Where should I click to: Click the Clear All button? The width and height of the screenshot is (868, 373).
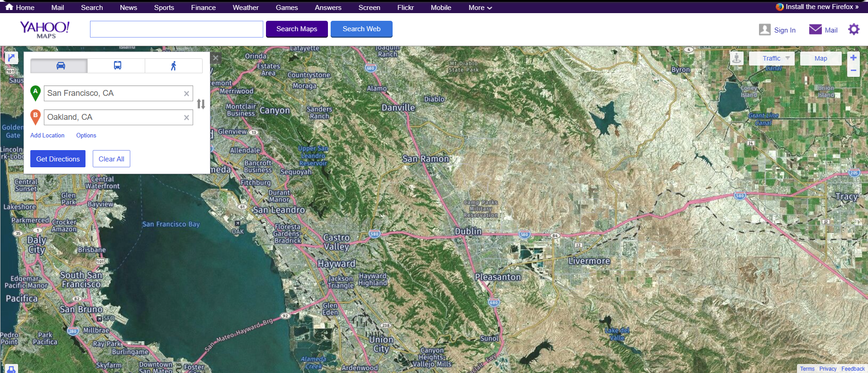(x=111, y=159)
